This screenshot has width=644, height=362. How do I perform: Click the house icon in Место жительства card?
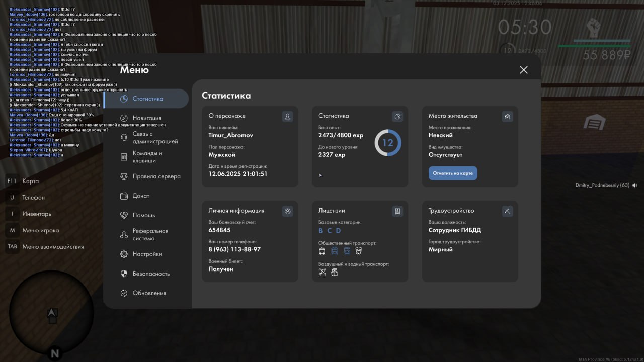(508, 116)
